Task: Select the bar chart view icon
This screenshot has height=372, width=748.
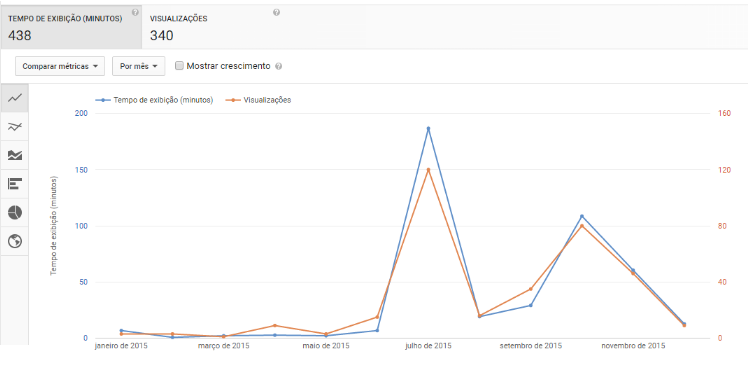Action: coord(15,184)
